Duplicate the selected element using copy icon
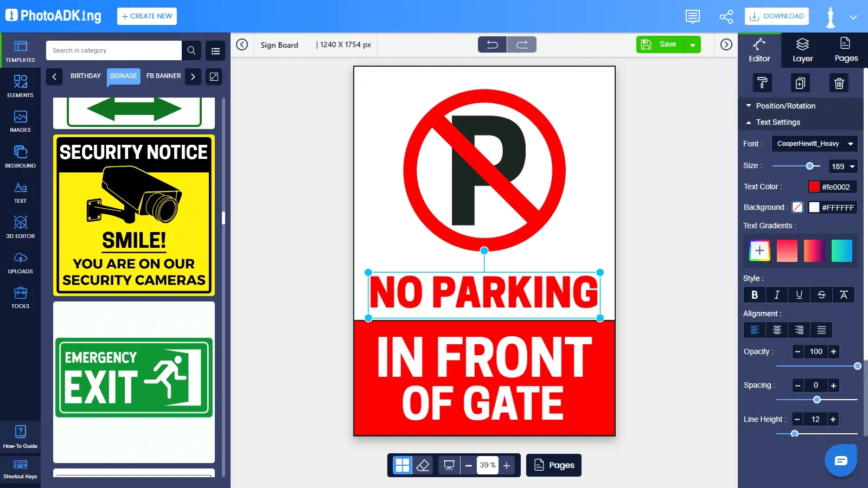The height and width of the screenshot is (488, 868). (x=801, y=83)
